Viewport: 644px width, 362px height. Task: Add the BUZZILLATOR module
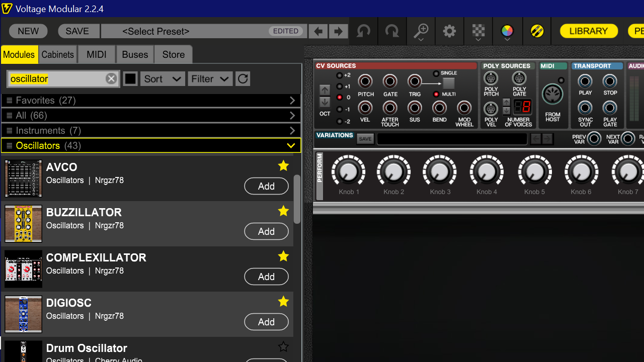tap(266, 231)
